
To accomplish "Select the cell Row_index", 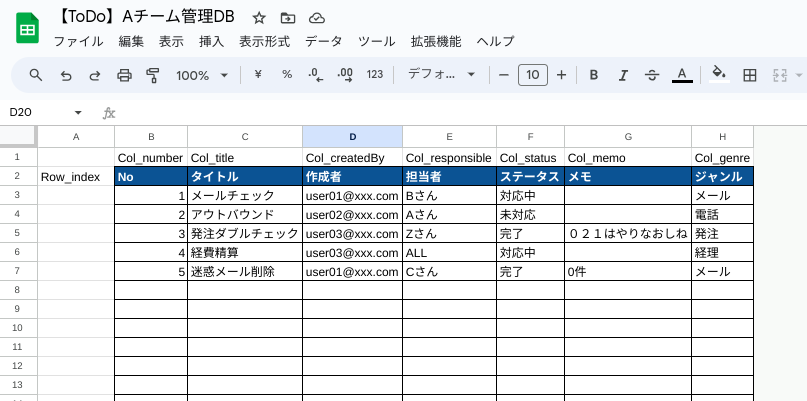I will point(76,177).
